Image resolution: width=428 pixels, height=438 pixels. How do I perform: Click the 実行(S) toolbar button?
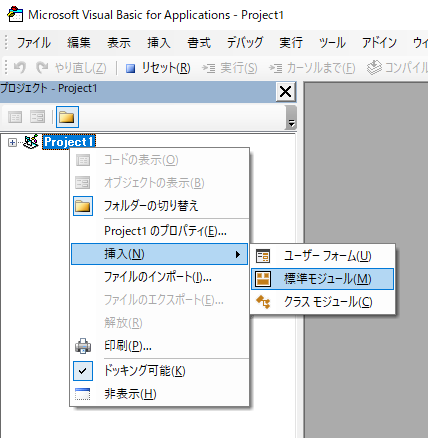(230, 68)
